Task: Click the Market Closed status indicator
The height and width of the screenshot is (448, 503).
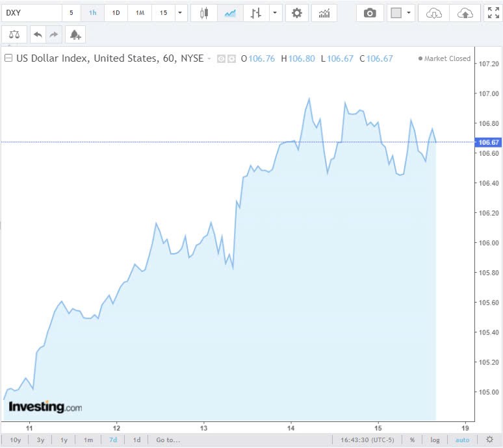Action: 445,58
